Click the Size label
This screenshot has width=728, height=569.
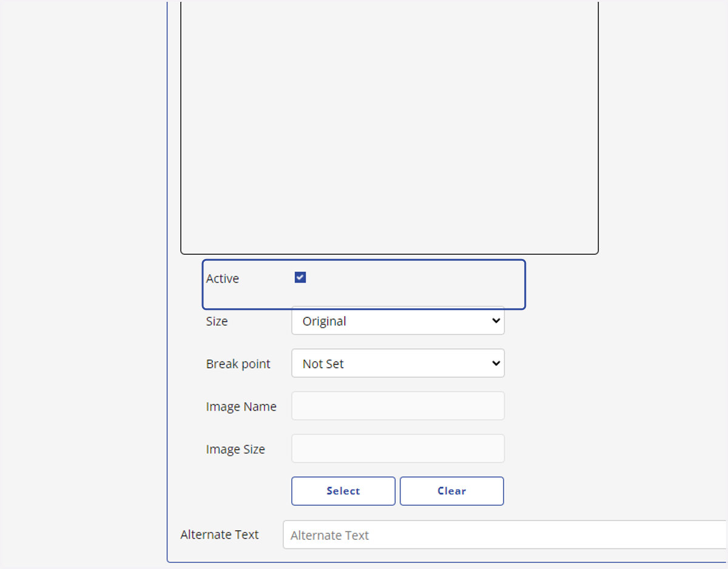[x=217, y=321]
